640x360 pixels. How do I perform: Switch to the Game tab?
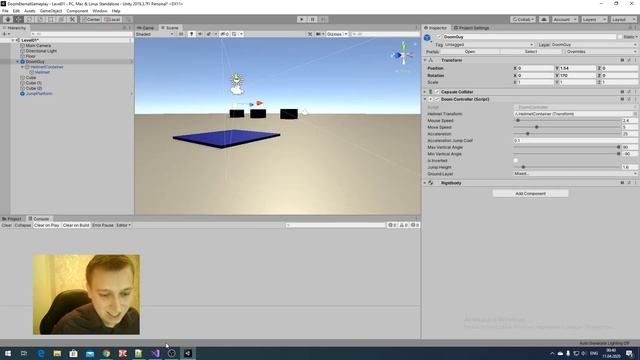pyautogui.click(x=146, y=28)
